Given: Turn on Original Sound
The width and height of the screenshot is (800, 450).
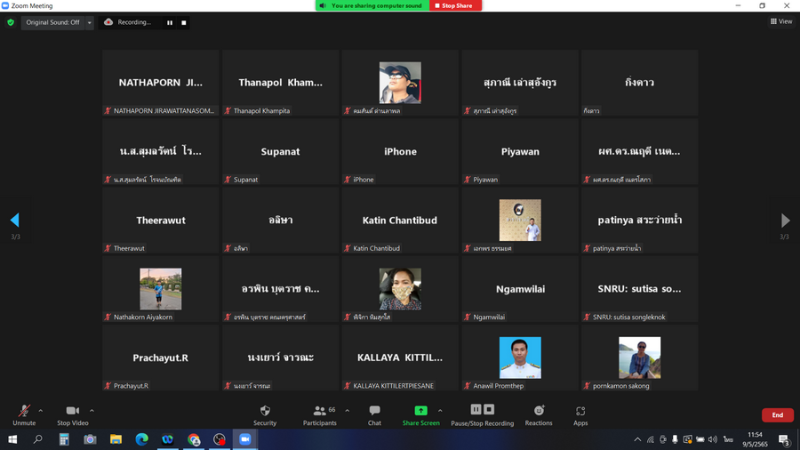Looking at the screenshot, I should (x=52, y=22).
